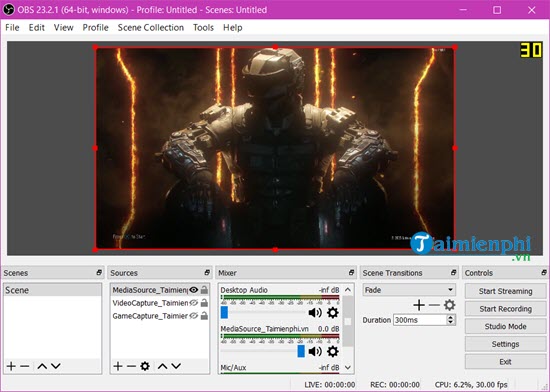The height and width of the screenshot is (392, 550).
Task: Open the Tools menu
Action: click(x=203, y=27)
